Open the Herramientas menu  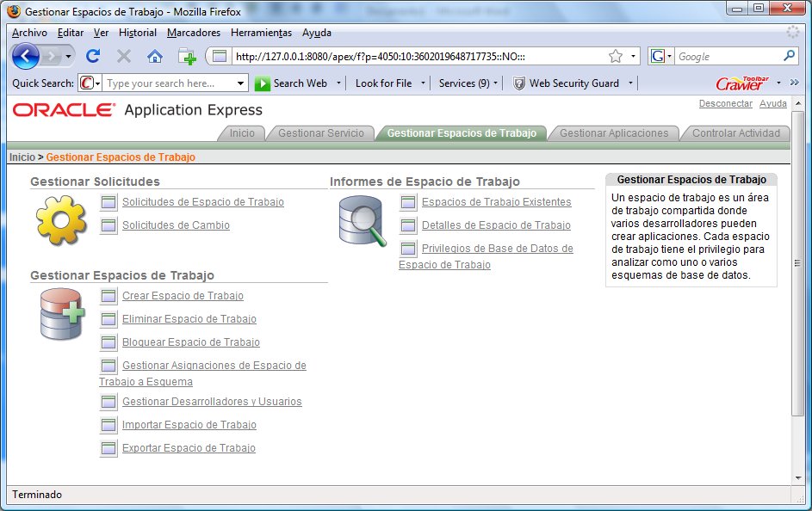[262, 33]
